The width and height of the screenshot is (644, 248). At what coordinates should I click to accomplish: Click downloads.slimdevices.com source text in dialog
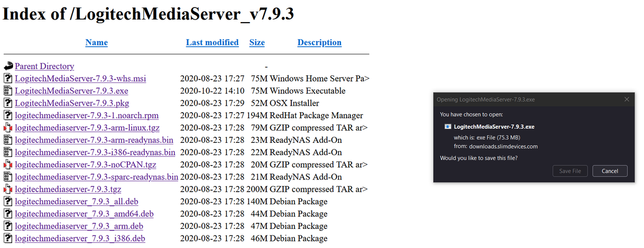coord(503,146)
